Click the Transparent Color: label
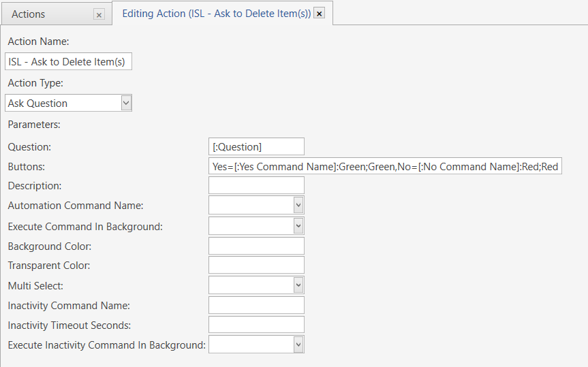The width and height of the screenshot is (588, 367). pos(49,266)
